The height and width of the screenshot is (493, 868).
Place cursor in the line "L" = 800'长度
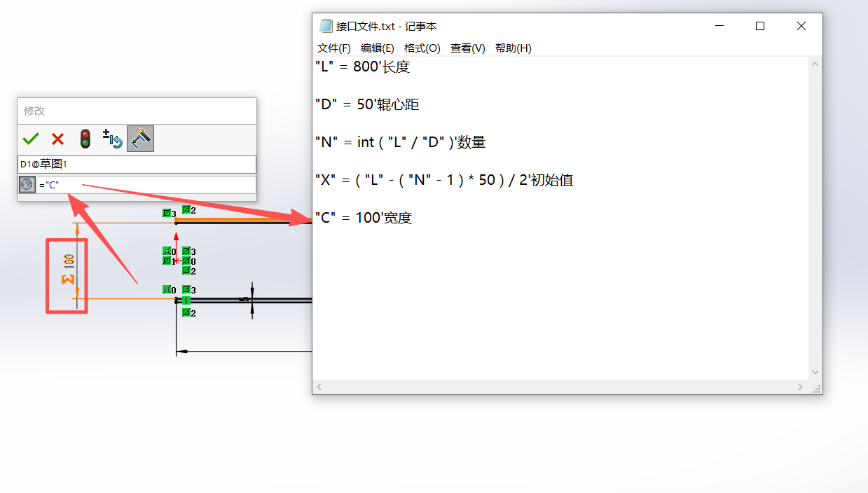(362, 67)
